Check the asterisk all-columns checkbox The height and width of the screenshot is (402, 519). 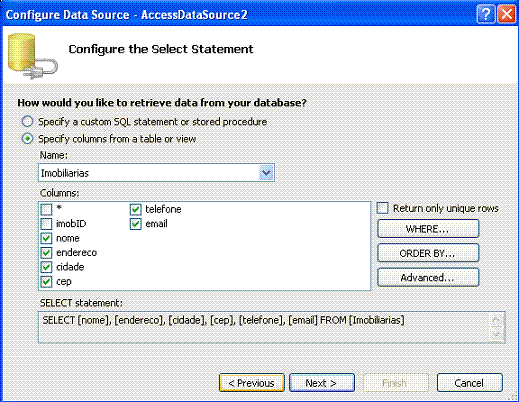tap(46, 209)
